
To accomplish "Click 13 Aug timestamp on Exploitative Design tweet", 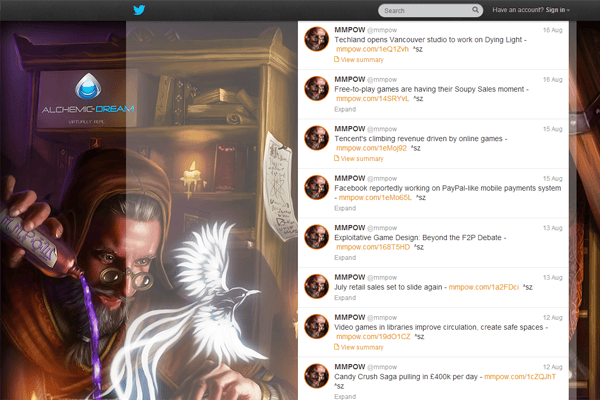I will pyautogui.click(x=553, y=228).
